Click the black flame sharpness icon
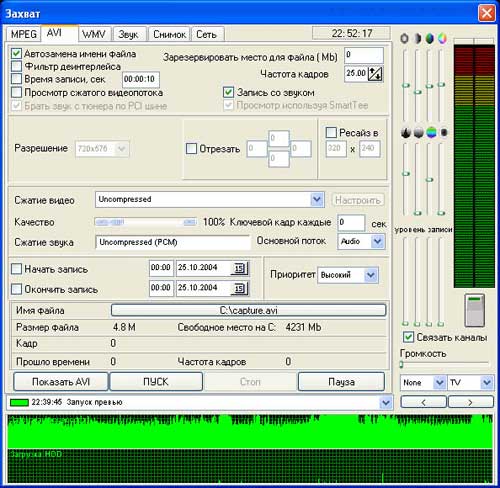The height and width of the screenshot is (488, 500). tap(406, 132)
